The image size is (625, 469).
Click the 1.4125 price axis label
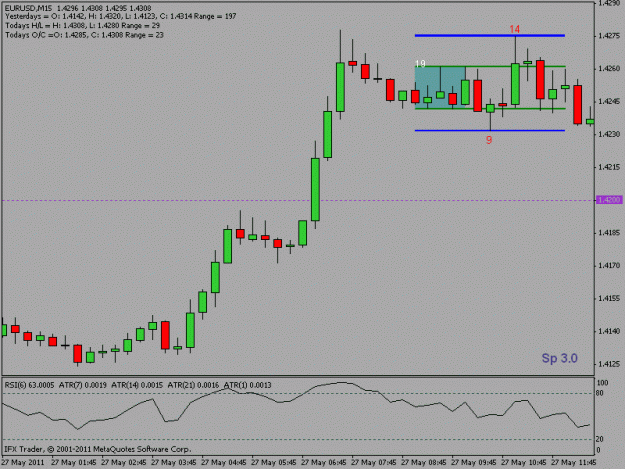[x=609, y=364]
